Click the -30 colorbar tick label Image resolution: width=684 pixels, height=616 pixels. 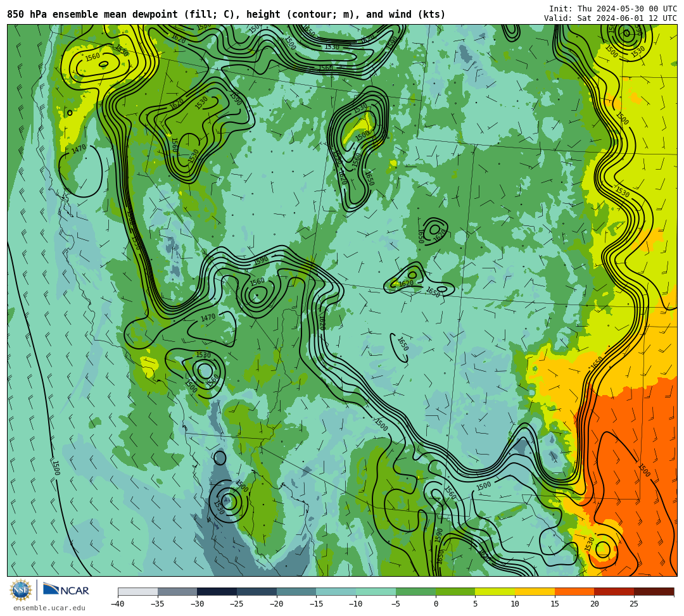197,604
